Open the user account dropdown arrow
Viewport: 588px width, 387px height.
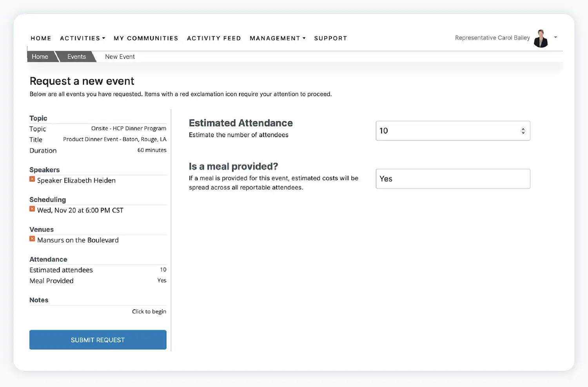[555, 37]
